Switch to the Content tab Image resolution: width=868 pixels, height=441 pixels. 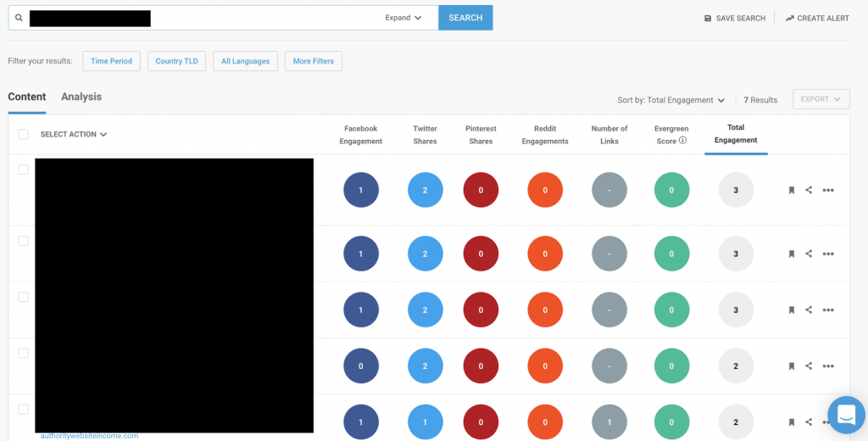[26, 97]
